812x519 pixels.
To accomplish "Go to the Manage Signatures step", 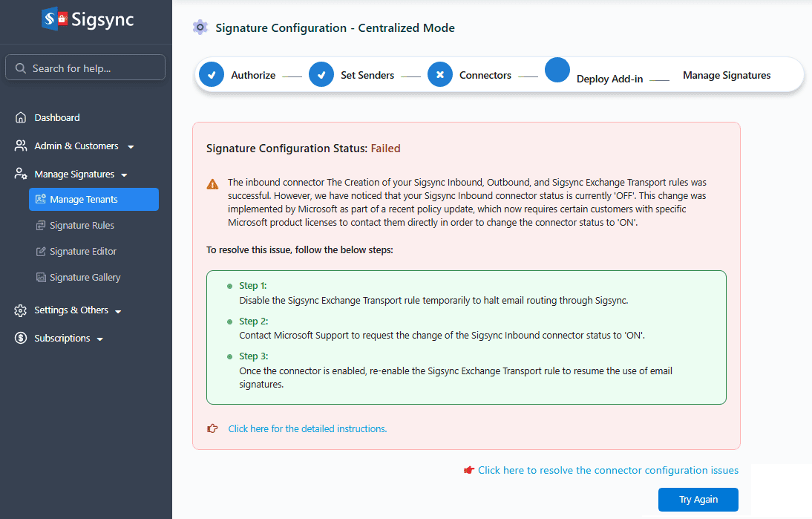I will [727, 75].
